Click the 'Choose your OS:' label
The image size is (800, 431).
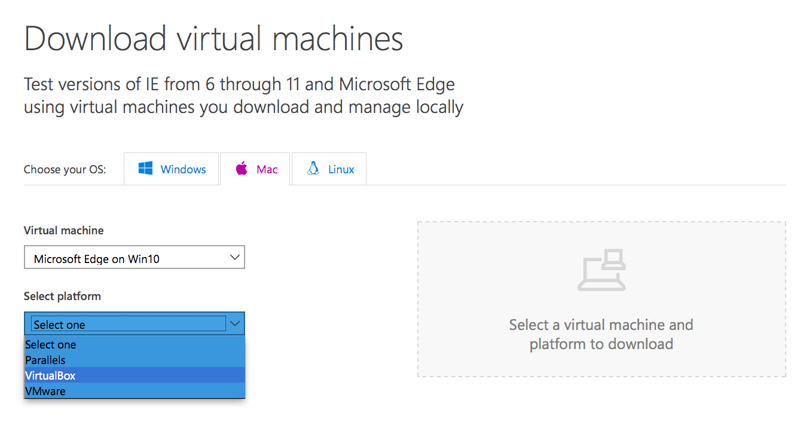point(65,170)
